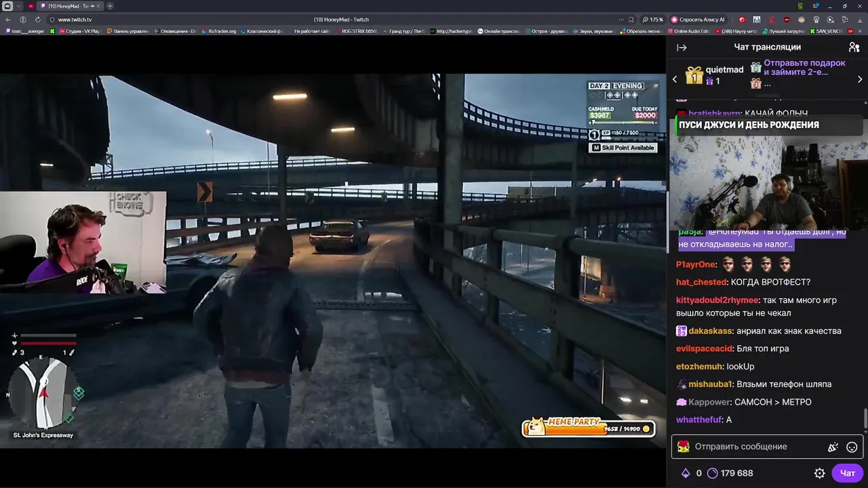The image size is (868, 488).
Task: Open username etozhemuh in chat
Action: tap(698, 366)
